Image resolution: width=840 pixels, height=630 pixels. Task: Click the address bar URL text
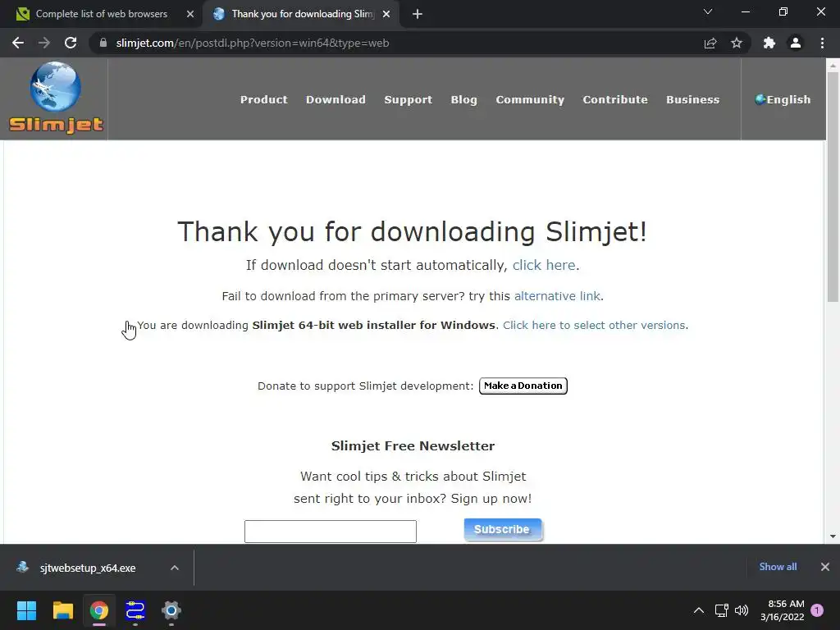click(x=253, y=43)
